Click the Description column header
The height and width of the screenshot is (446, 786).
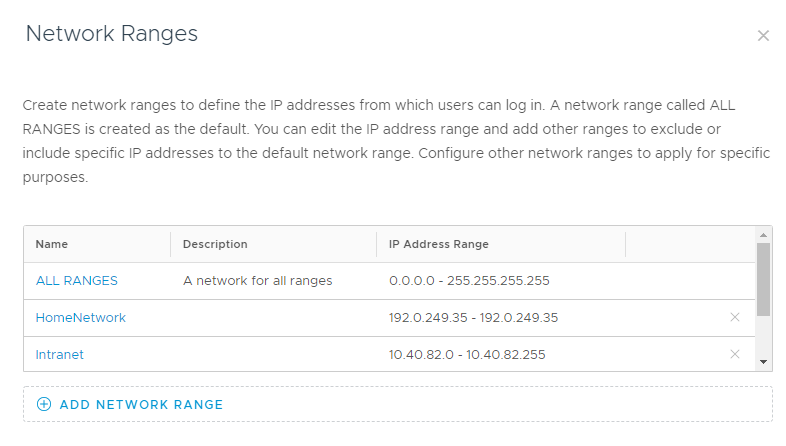215,244
